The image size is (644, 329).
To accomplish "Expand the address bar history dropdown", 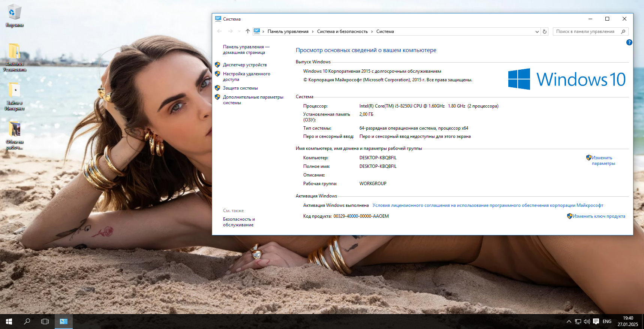I will click(537, 32).
